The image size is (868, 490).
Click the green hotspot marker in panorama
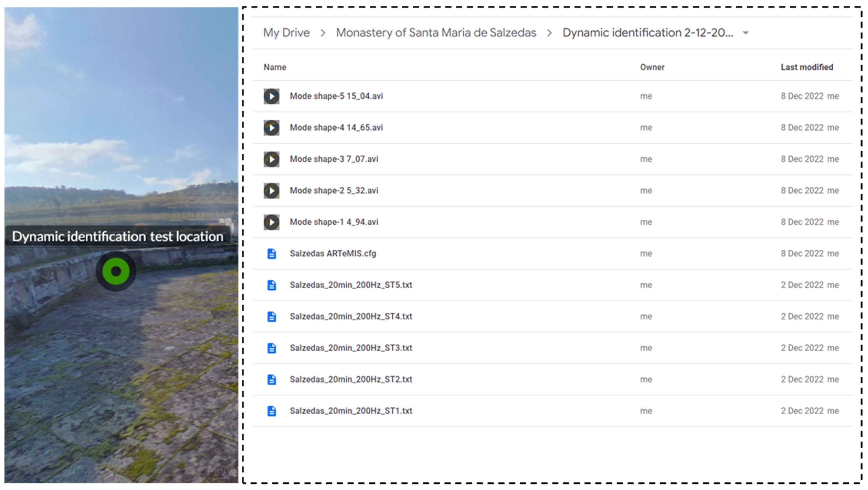(x=115, y=271)
